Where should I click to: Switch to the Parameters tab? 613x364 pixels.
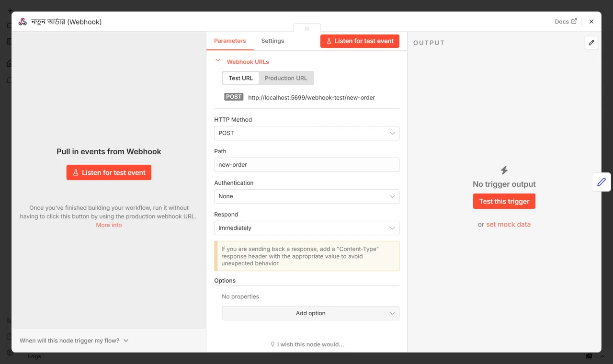(x=230, y=41)
